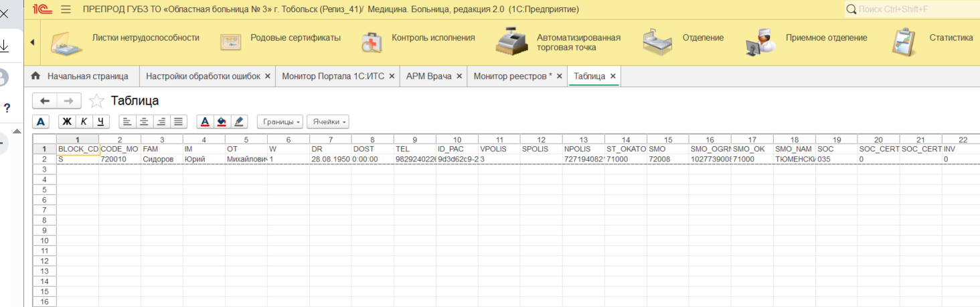Toggle underline formatting (Ч) button
The height and width of the screenshot is (307, 980).
tap(100, 121)
